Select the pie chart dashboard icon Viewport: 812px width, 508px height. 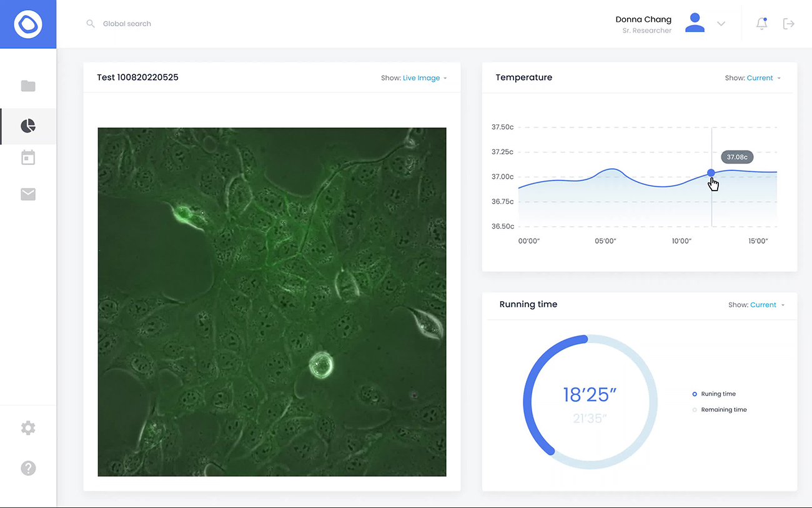click(x=28, y=126)
